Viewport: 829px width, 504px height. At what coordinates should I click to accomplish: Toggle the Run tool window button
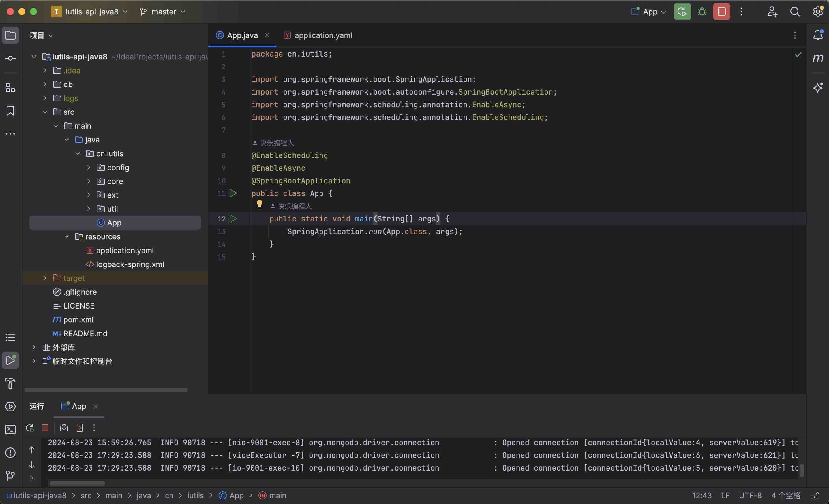10,360
